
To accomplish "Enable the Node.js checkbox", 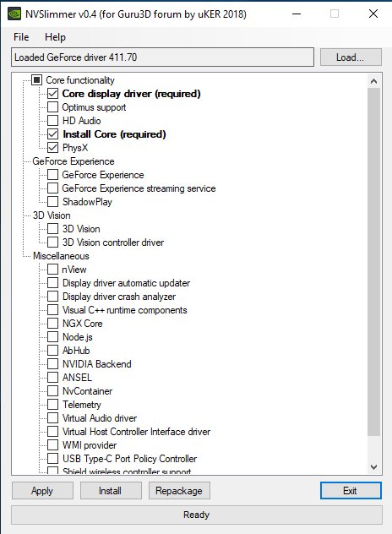I will [x=52, y=337].
